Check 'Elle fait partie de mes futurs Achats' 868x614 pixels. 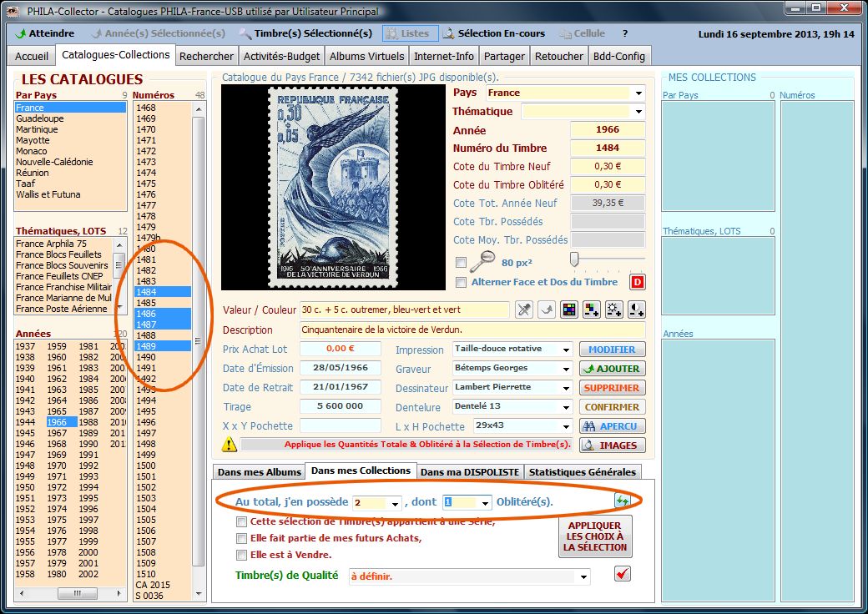pos(241,538)
